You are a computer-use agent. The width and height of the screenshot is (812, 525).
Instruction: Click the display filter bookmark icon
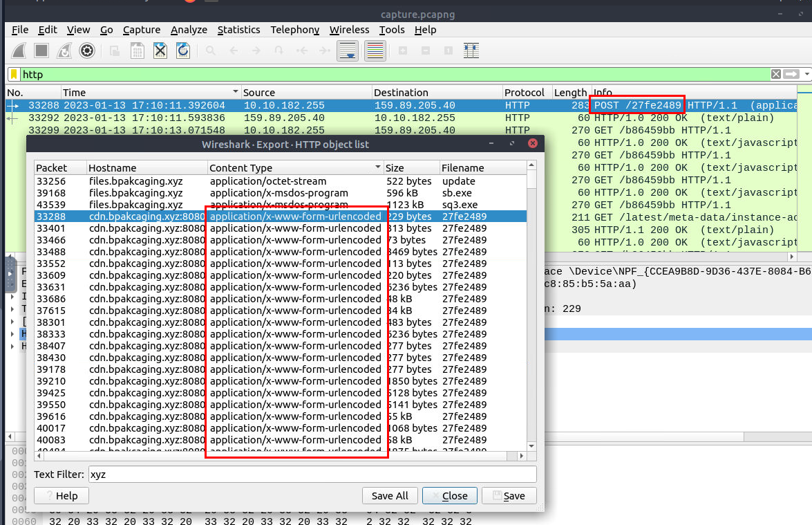coord(14,74)
